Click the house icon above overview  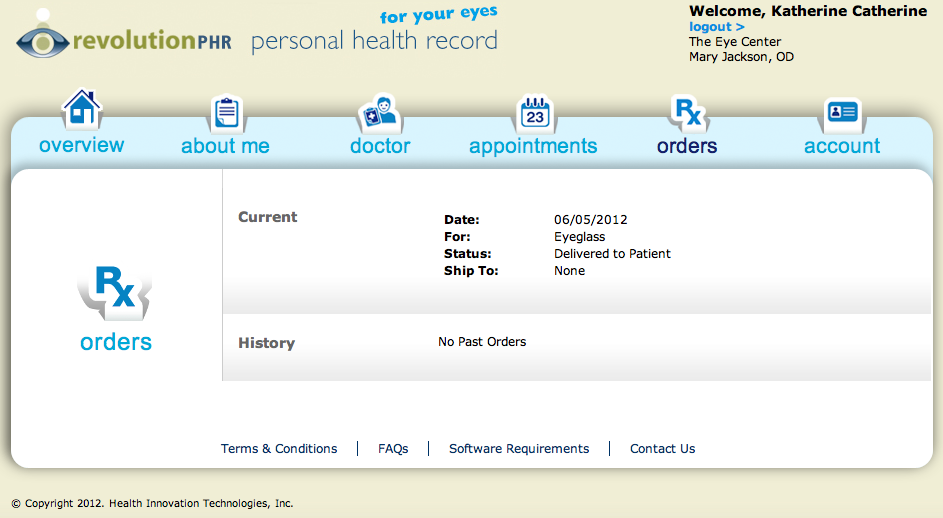point(82,108)
